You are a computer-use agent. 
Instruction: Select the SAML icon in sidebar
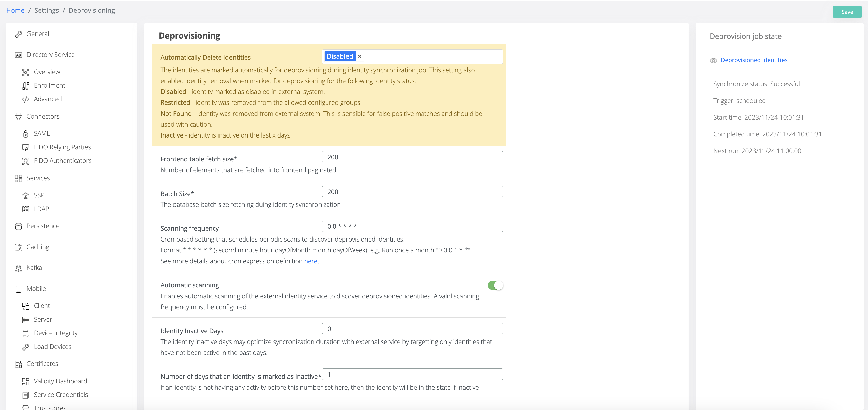click(x=26, y=134)
